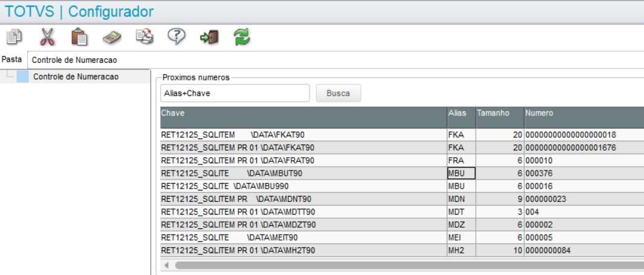Click number cell 000005
Screen dimensions: 644x275
click(584, 238)
